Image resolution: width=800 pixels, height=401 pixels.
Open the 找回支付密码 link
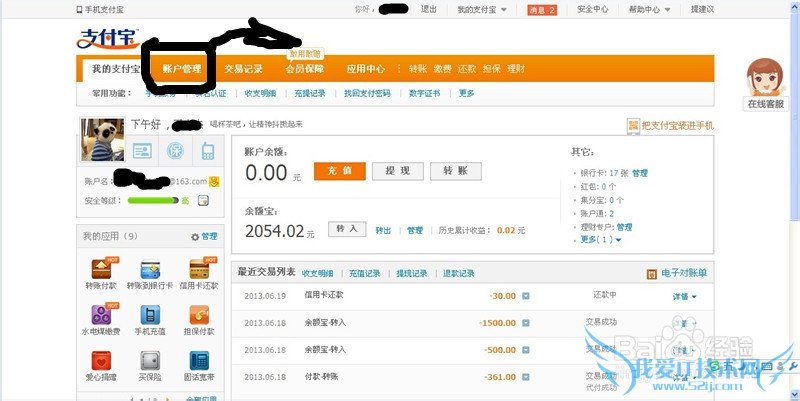(367, 93)
